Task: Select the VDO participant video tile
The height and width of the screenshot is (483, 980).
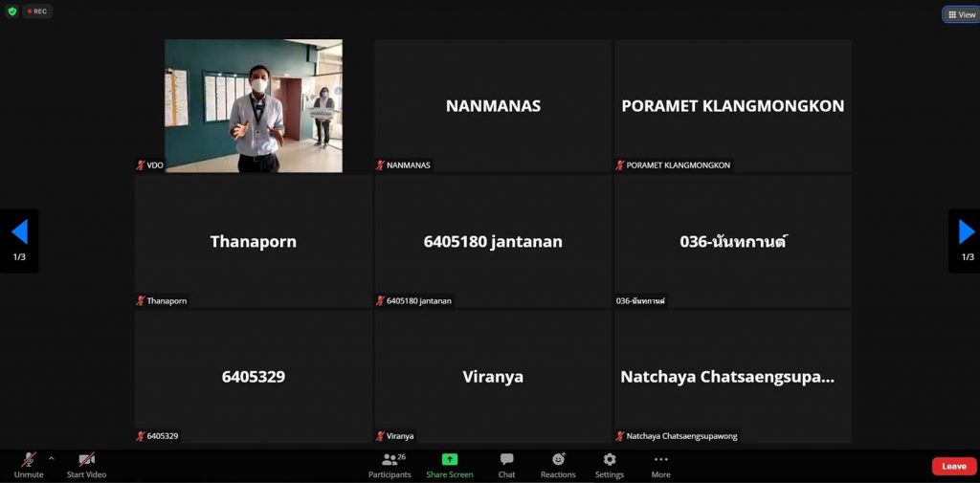Action: coord(253,105)
